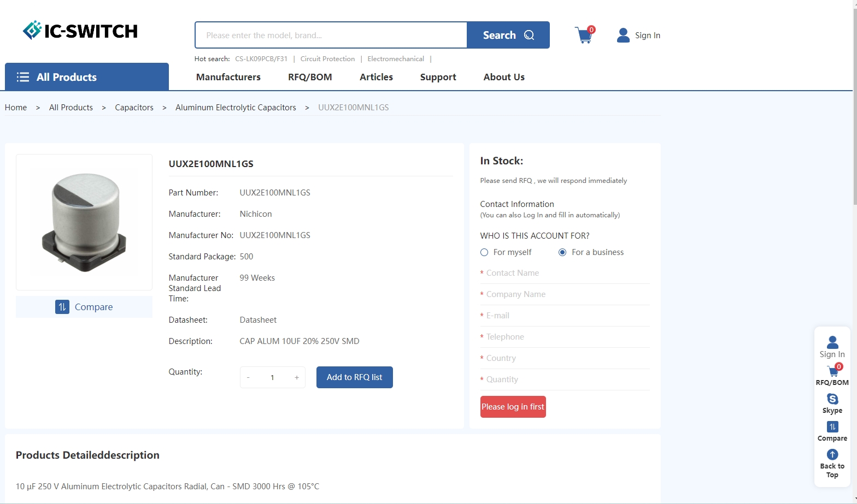Go to Capacitors breadcrumb

point(134,108)
